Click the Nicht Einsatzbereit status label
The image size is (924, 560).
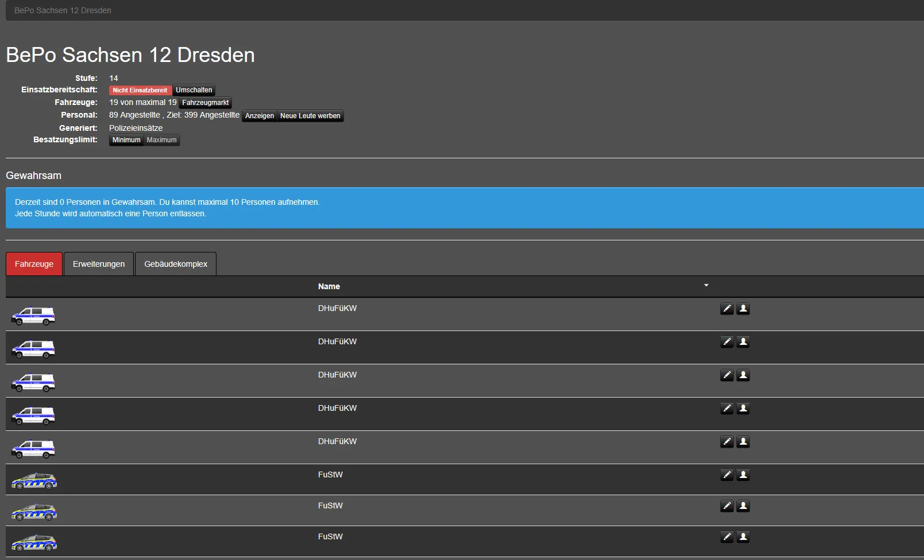(140, 90)
